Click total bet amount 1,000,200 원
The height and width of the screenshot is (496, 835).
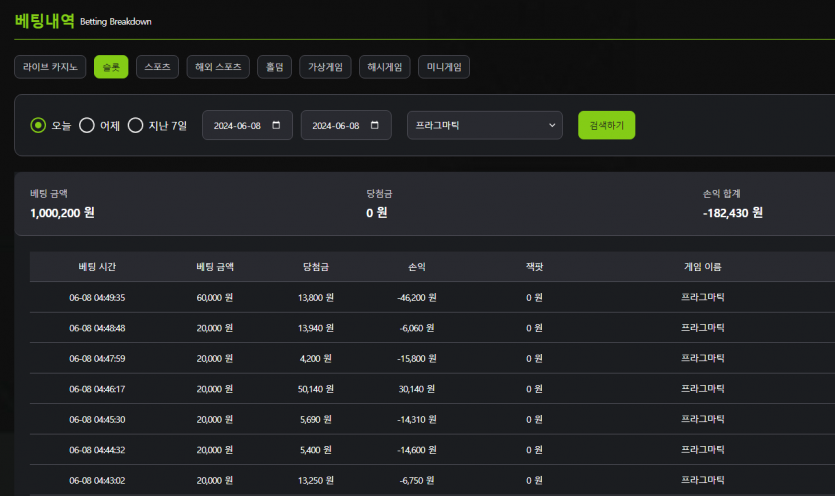[x=62, y=213]
